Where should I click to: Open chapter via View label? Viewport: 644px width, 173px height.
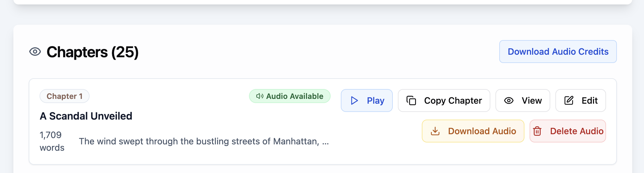(x=531, y=101)
